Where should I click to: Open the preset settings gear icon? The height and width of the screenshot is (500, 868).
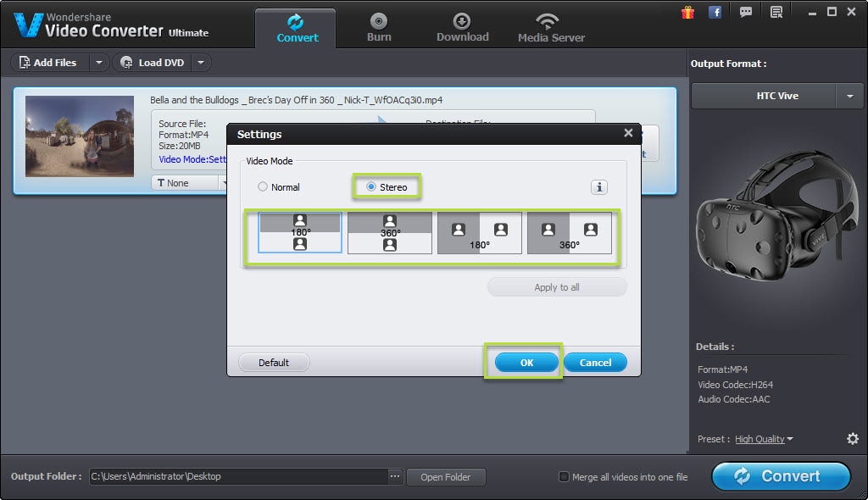[x=853, y=438]
